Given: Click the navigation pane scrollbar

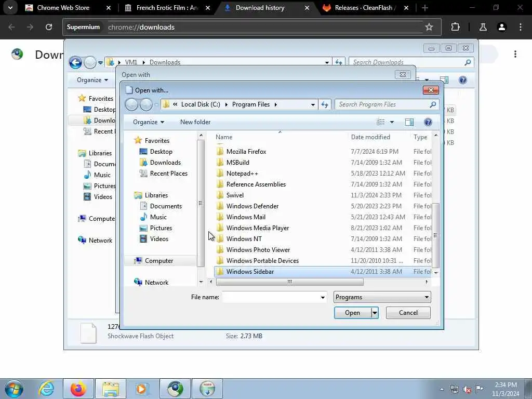Looking at the screenshot, I should click(201, 203).
